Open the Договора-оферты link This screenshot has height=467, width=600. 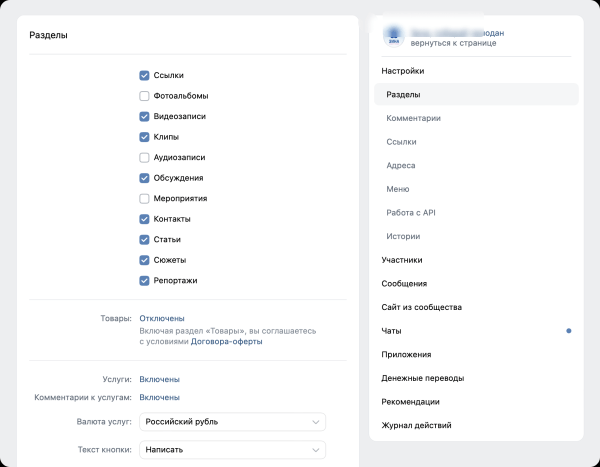click(227, 341)
